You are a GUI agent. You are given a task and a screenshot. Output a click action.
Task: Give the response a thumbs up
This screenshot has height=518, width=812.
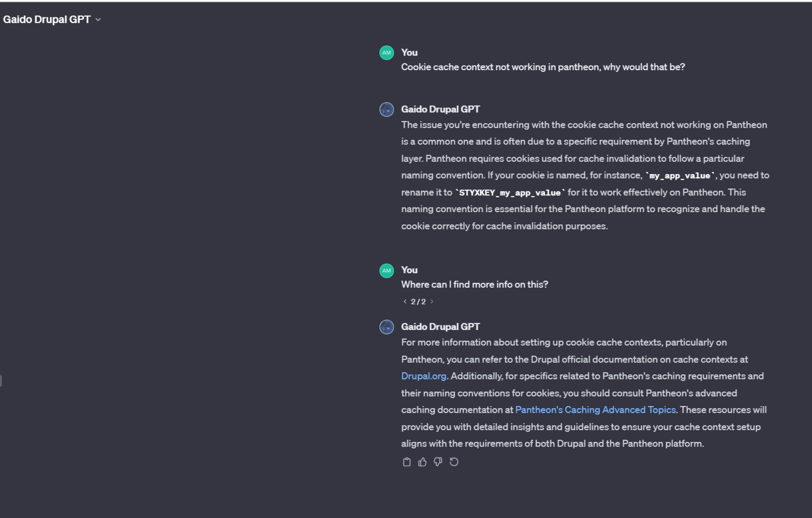[422, 462]
